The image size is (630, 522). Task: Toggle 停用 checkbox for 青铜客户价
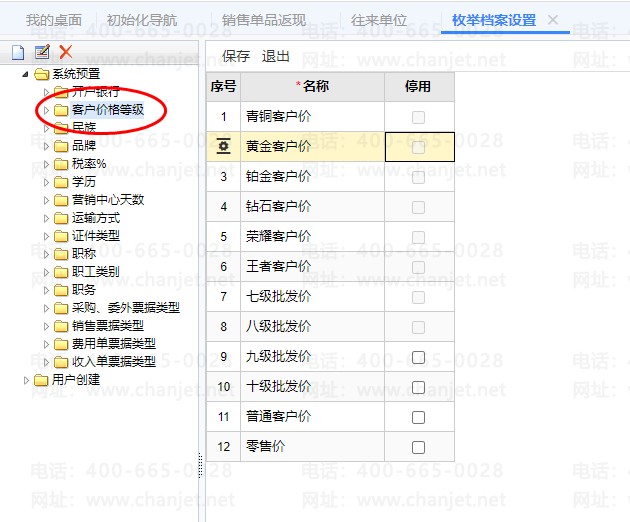coord(418,117)
